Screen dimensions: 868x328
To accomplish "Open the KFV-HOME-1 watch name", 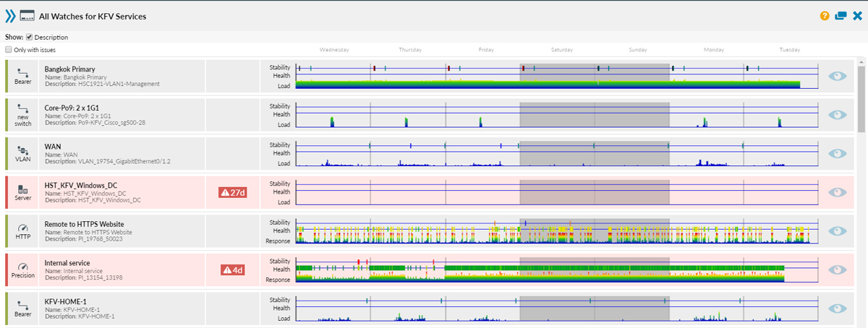I will pos(66,301).
